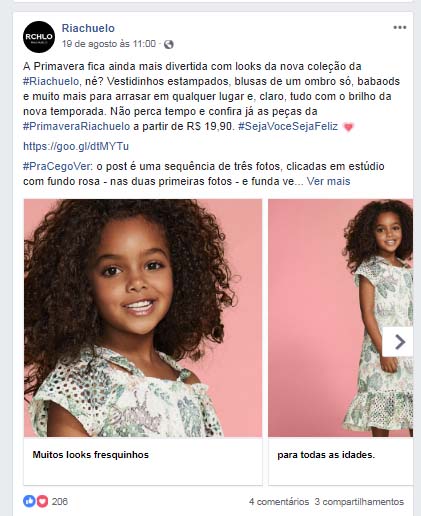Open the #Riachuelo hashtag
The image size is (421, 516).
tap(51, 81)
